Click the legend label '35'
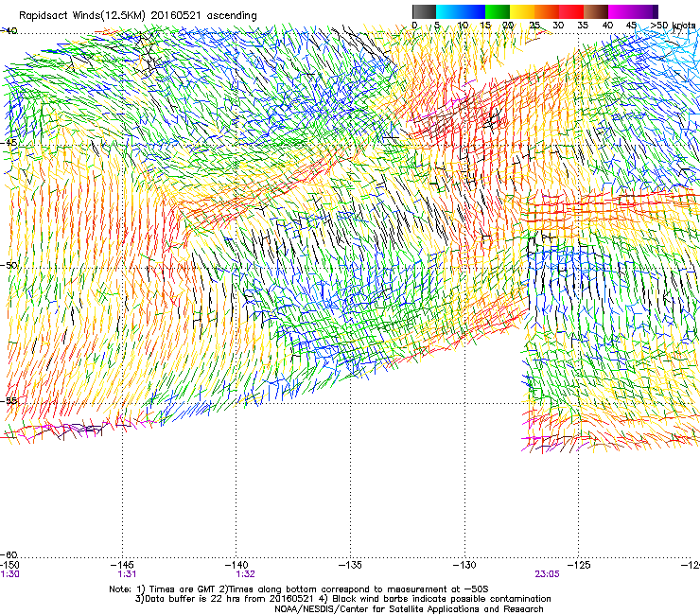Screen dimensions: 700x615 (x=583, y=26)
